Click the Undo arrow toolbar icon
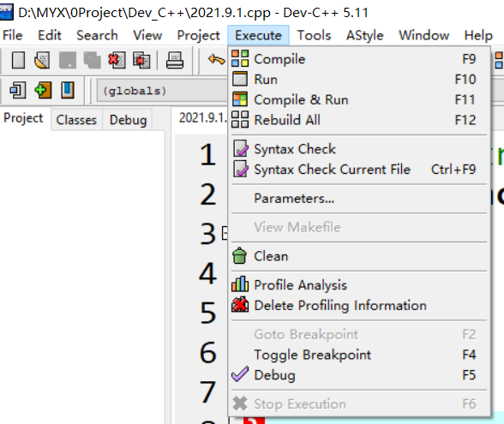The image size is (504, 424). tap(216, 59)
